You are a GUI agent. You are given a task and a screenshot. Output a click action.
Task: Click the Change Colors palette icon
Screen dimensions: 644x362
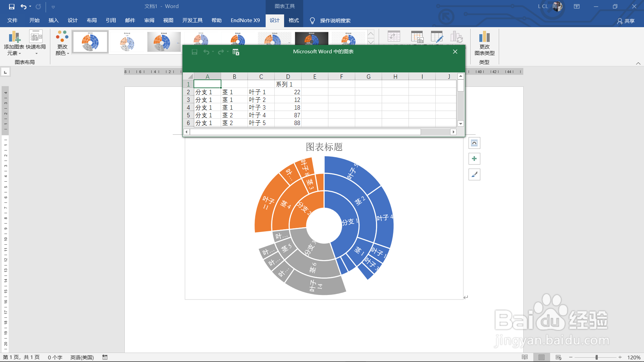coord(62,36)
